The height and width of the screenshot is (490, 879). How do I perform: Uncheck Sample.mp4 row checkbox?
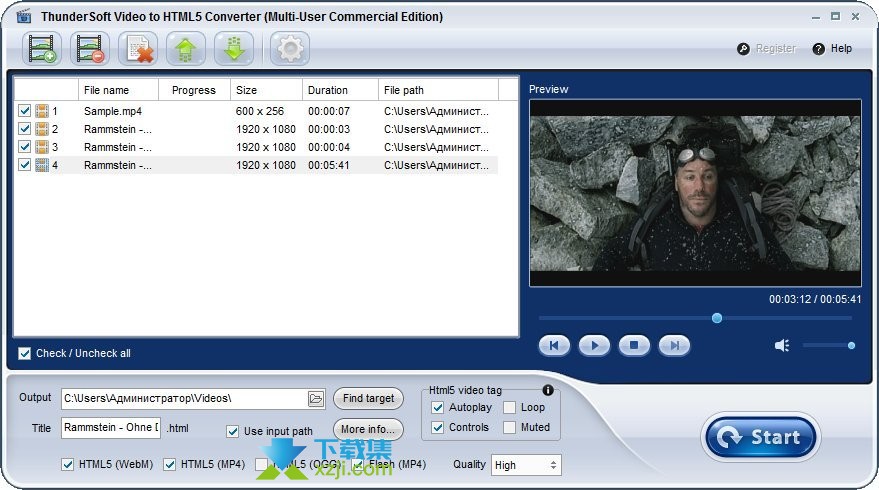pos(24,111)
